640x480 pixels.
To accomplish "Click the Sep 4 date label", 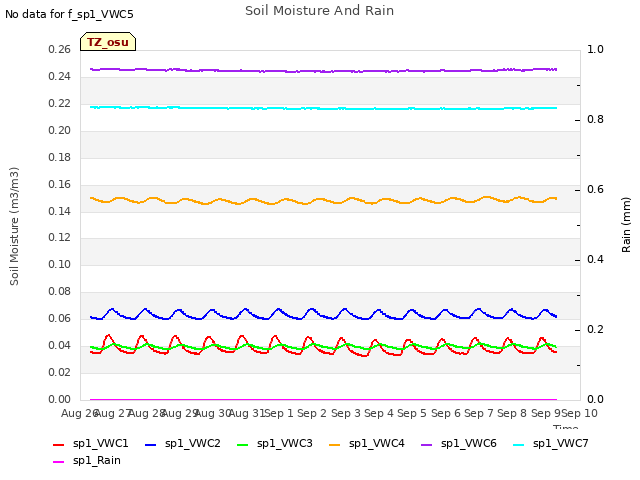I will tap(379, 413).
